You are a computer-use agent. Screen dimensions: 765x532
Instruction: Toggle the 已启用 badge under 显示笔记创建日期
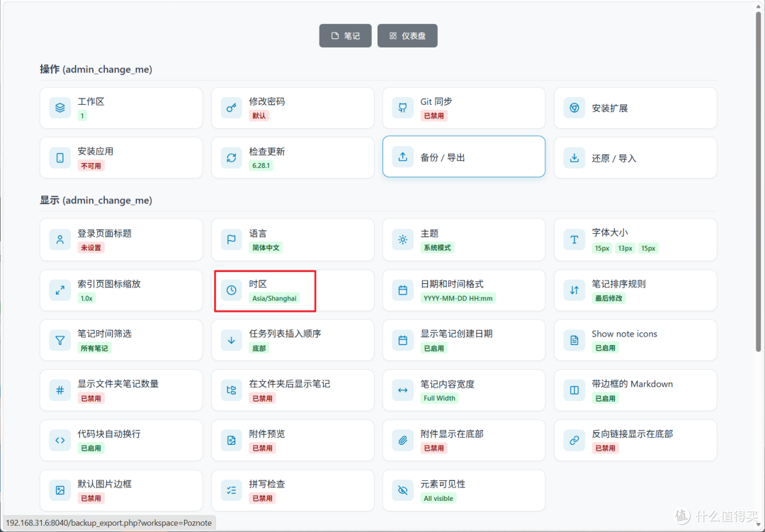click(433, 349)
